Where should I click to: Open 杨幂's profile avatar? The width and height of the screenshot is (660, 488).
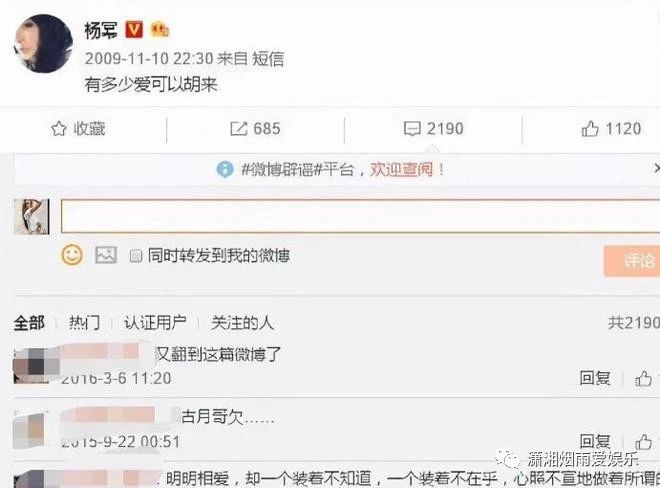pyautogui.click(x=43, y=43)
